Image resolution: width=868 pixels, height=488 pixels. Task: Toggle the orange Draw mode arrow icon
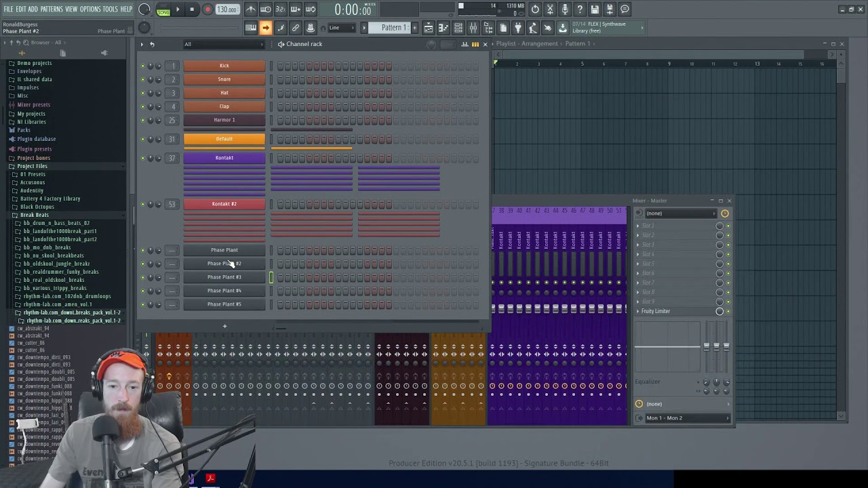[x=266, y=28]
